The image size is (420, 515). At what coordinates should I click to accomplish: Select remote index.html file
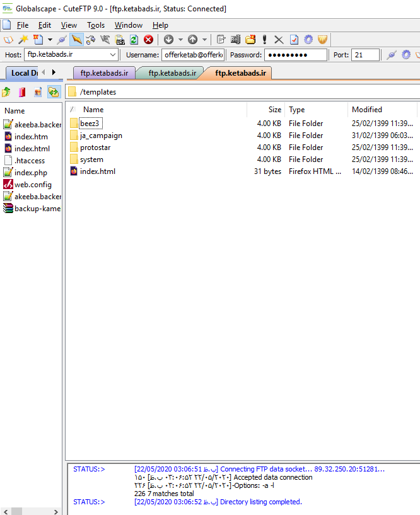pos(98,171)
